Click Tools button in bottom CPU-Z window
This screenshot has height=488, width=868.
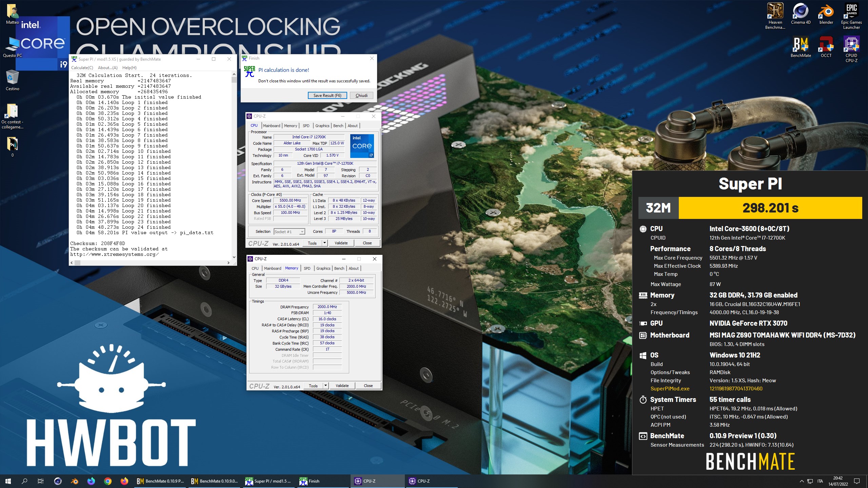point(313,386)
